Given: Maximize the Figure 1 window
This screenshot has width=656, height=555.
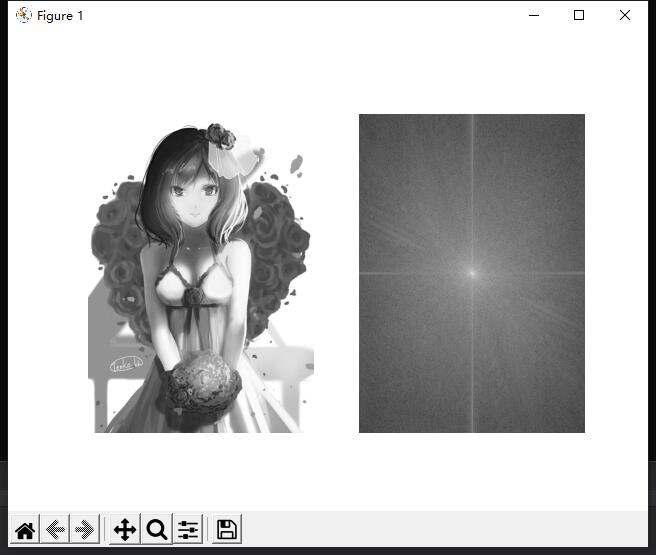Looking at the screenshot, I should coord(579,15).
